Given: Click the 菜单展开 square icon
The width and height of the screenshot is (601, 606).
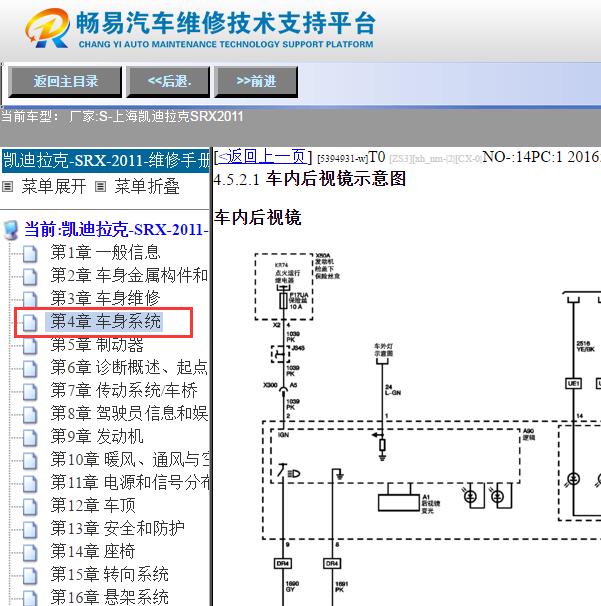Looking at the screenshot, I should coord(7,187).
